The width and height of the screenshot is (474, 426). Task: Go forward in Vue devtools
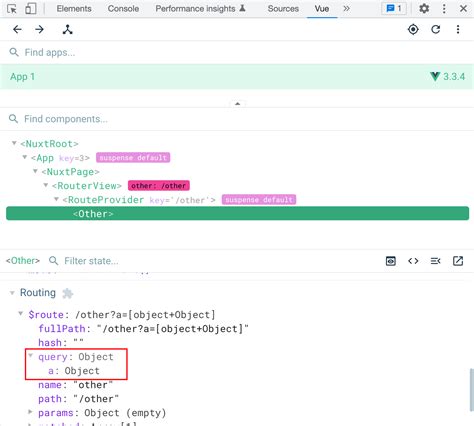[x=39, y=30]
